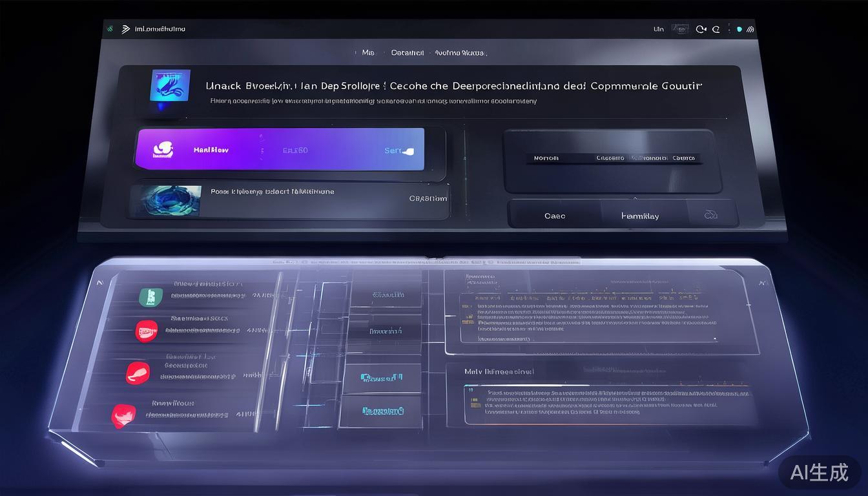The image size is (868, 496).
Task: Click the arrow logo icon in the title bar
Action: (125, 29)
